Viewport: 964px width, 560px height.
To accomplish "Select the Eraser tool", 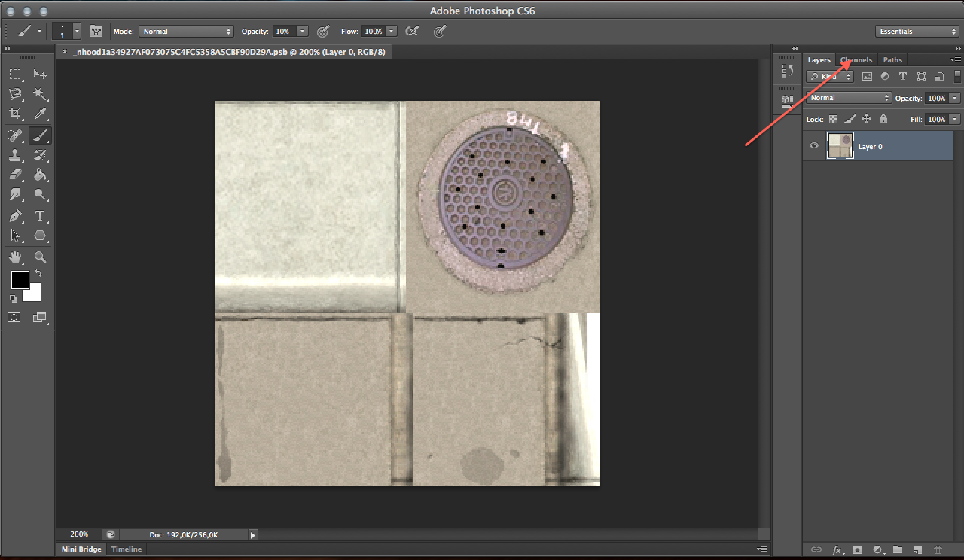I will click(x=15, y=175).
